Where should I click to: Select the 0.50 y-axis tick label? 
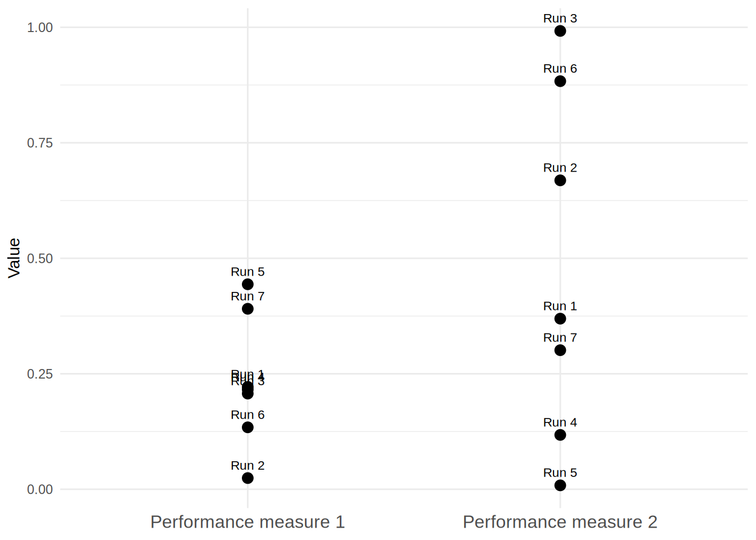click(x=40, y=259)
